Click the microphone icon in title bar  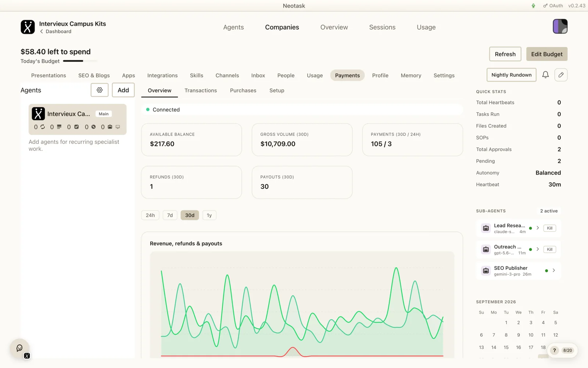pos(533,6)
